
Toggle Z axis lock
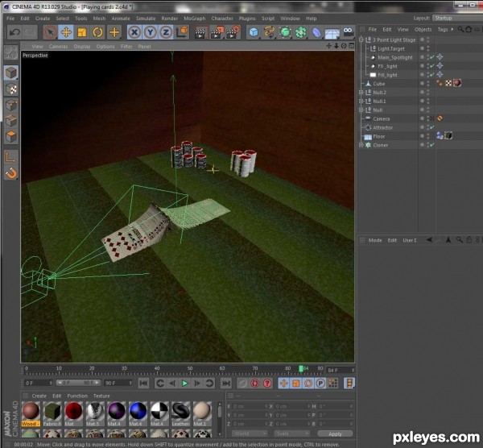(166, 32)
